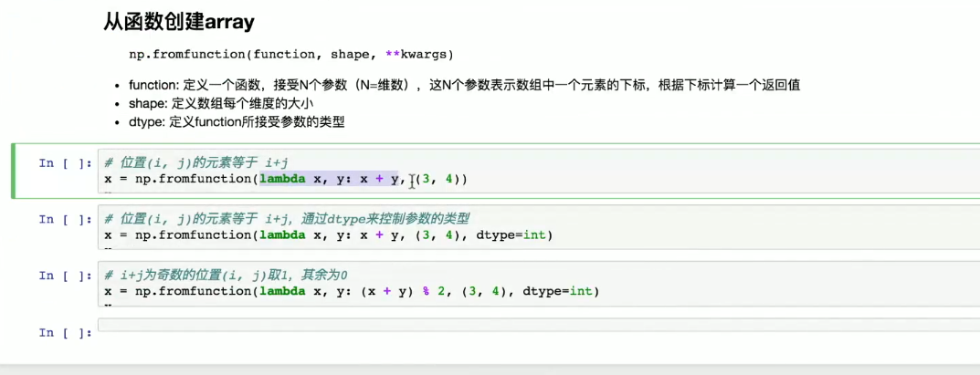Click lambda keyword in the third cell
The width and height of the screenshot is (980, 375).
(x=282, y=291)
